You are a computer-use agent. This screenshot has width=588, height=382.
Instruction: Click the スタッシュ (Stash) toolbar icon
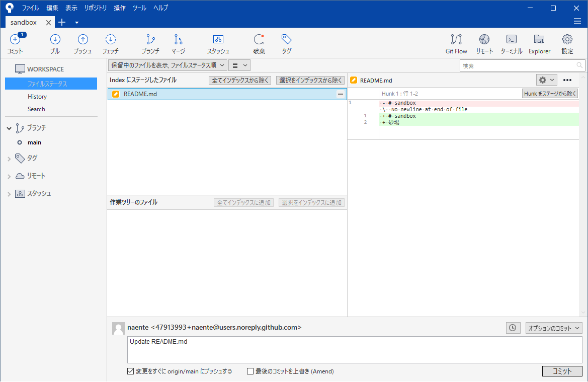click(x=218, y=43)
